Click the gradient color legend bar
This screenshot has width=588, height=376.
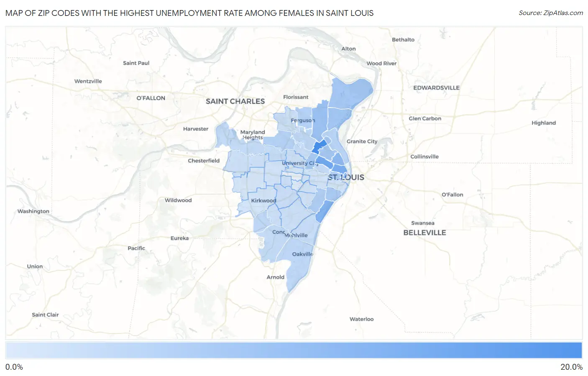pyautogui.click(x=294, y=350)
